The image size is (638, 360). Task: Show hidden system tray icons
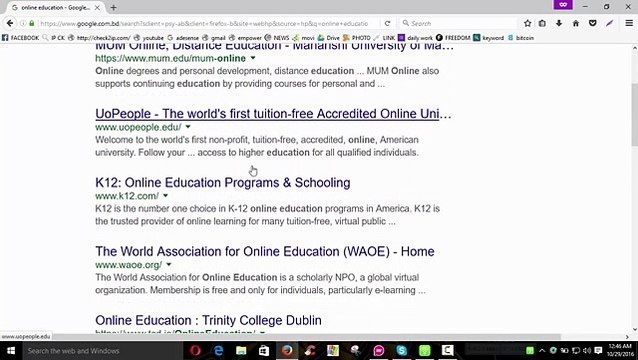pos(542,350)
